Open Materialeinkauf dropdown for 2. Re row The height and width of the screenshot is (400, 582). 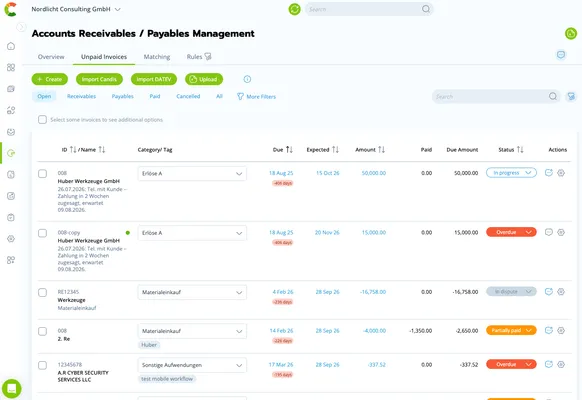pos(192,331)
